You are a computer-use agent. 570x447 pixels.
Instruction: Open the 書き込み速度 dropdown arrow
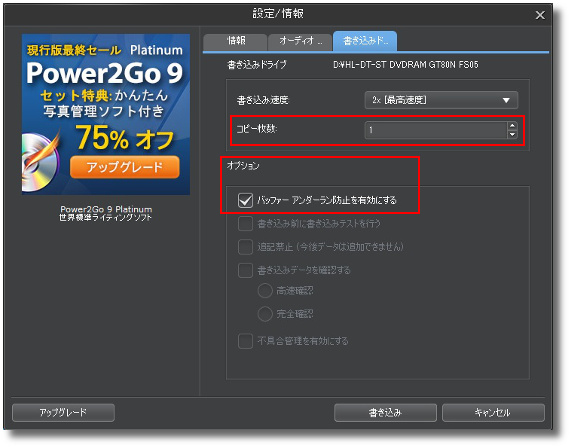[506, 100]
